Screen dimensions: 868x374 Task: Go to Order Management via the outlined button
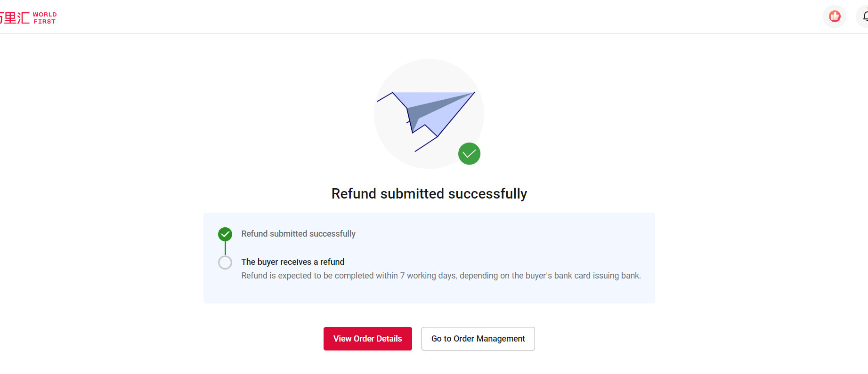[478, 339]
